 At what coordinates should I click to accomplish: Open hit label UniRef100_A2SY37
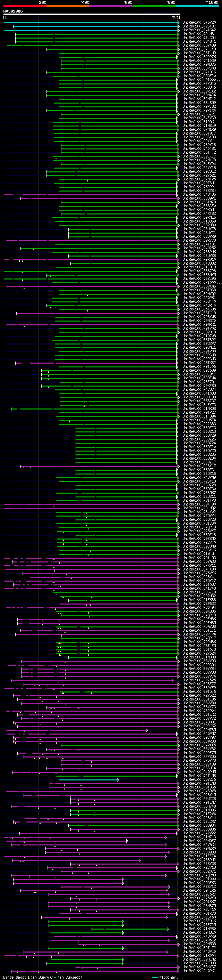199,26
